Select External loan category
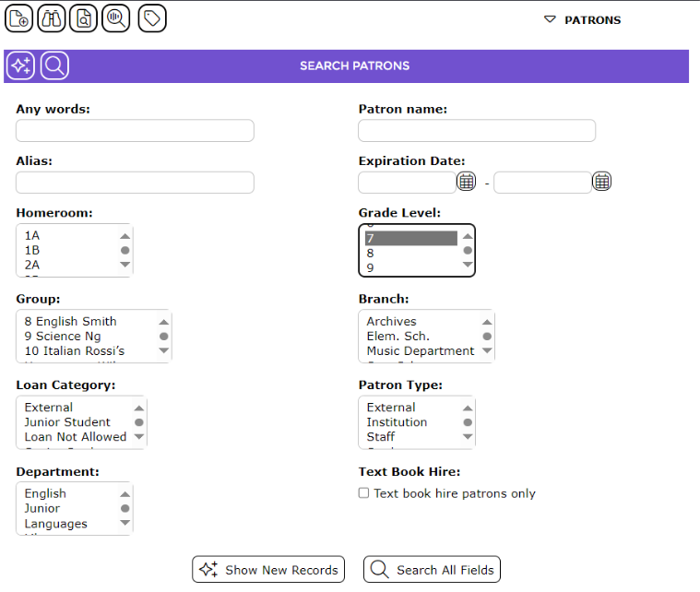Viewport: 700px width, 592px height. point(49,408)
